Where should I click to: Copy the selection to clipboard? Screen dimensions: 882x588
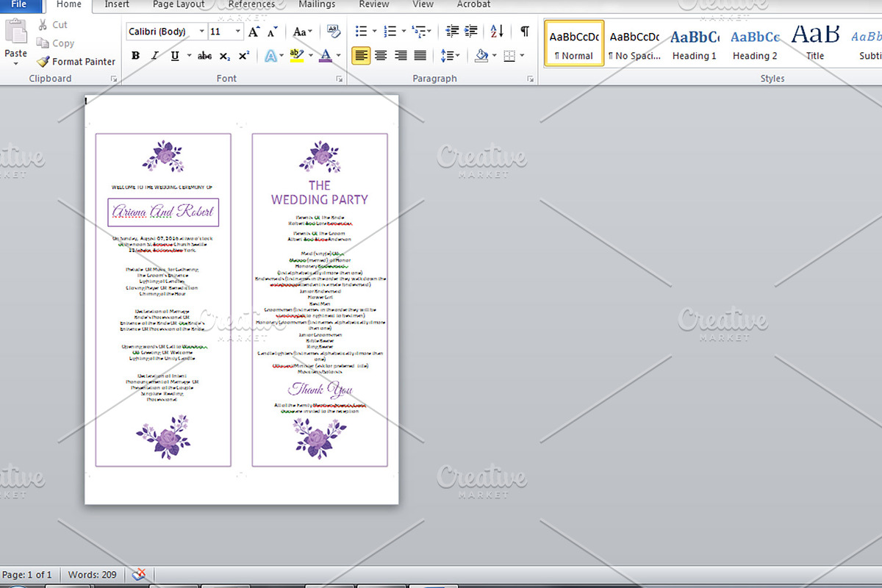click(x=55, y=43)
